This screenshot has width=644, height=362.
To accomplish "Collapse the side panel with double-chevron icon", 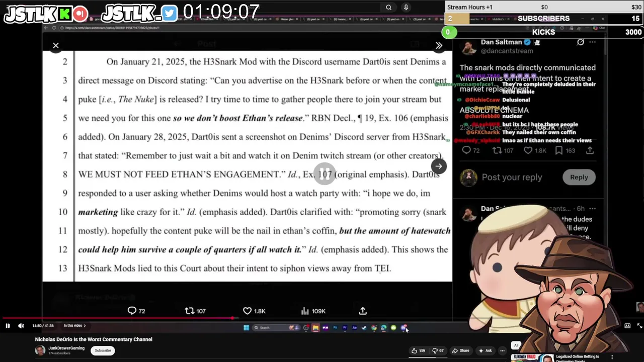I will [x=439, y=46].
